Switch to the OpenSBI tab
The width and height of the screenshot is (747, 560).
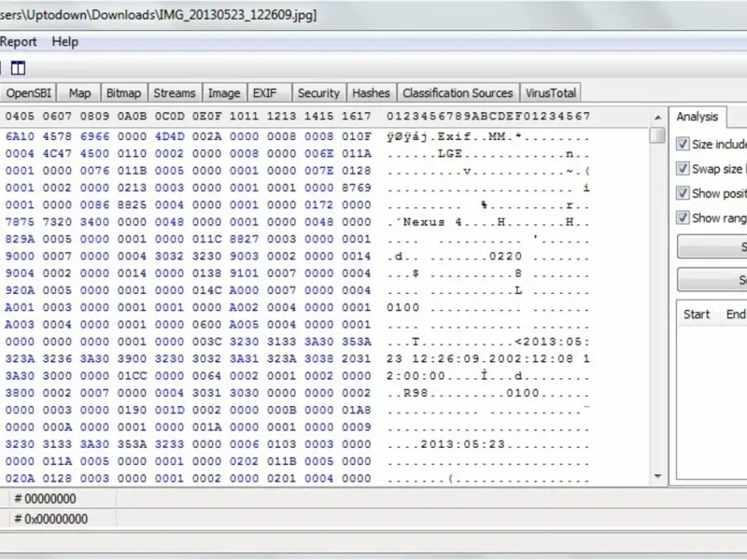coord(28,92)
